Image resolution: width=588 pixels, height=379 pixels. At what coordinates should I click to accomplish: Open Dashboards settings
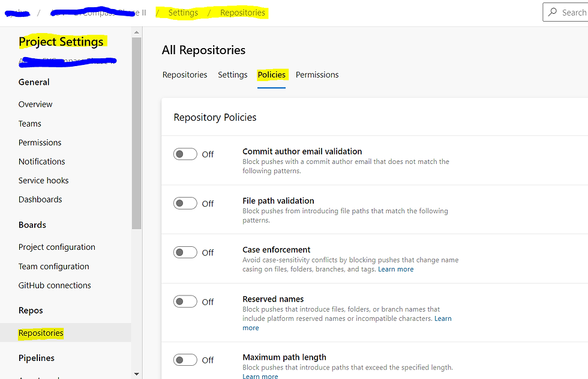pyautogui.click(x=40, y=199)
